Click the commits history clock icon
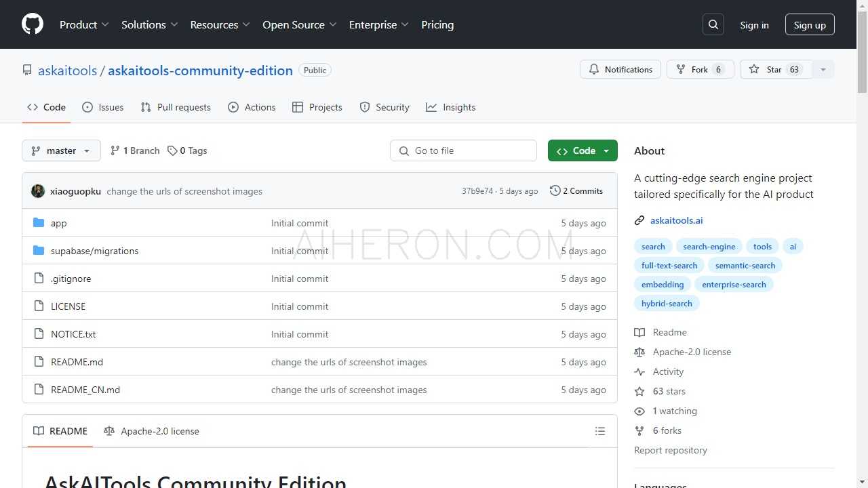 tap(555, 191)
